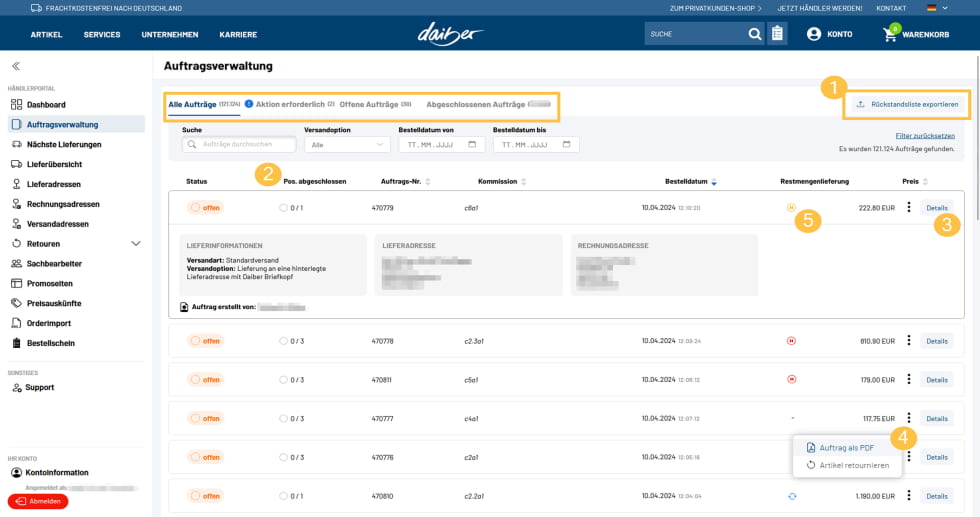Follow the Zum Privatkunden-Shop link
The image size is (980, 517).
coord(716,8)
